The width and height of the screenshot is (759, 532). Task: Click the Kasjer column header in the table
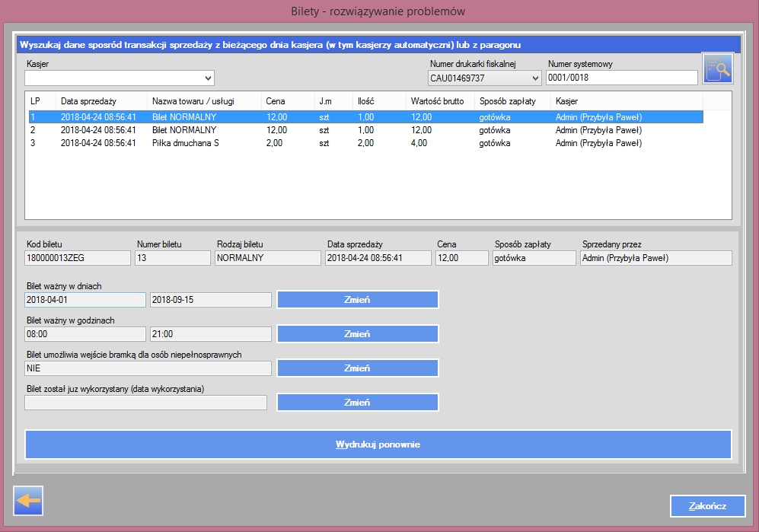pos(627,101)
